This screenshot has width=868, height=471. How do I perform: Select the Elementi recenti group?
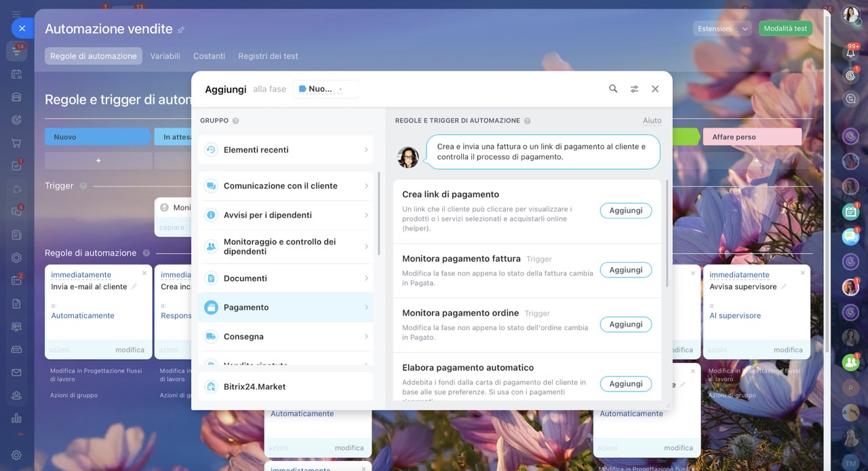coord(285,149)
